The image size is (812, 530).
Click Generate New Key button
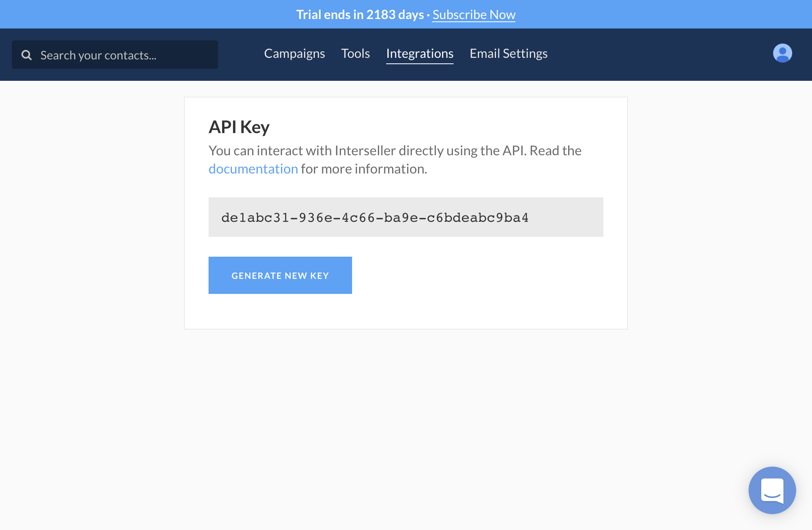(280, 275)
